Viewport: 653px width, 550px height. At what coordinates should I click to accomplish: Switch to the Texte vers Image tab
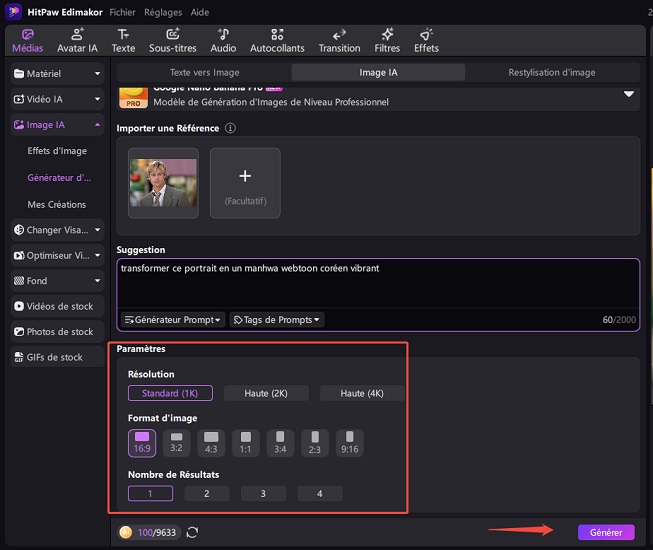[x=204, y=72]
